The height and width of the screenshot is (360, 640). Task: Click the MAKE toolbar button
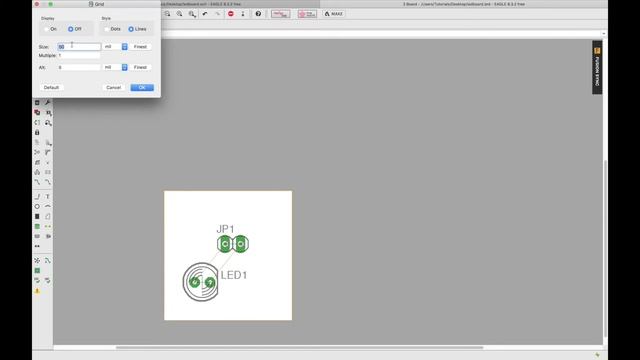(x=333, y=14)
